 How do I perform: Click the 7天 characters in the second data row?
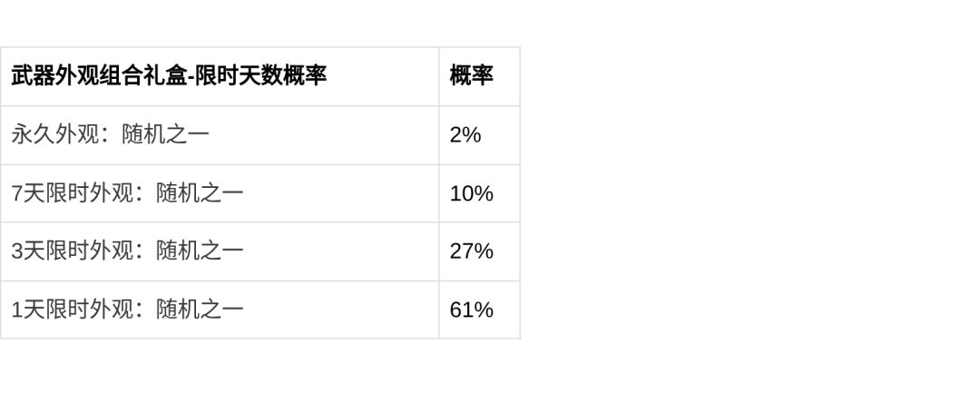[x=27, y=193]
